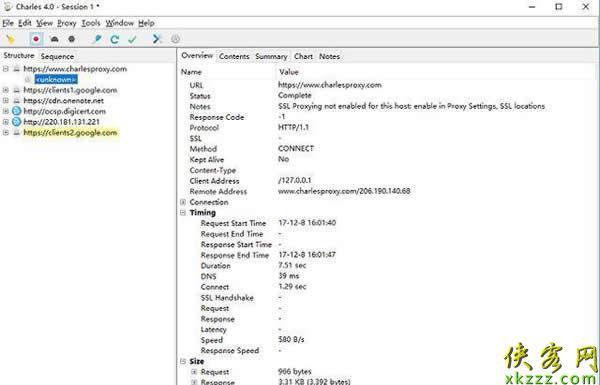The width and height of the screenshot is (600, 385).
Task: Open the Summary tab
Action: (x=271, y=57)
